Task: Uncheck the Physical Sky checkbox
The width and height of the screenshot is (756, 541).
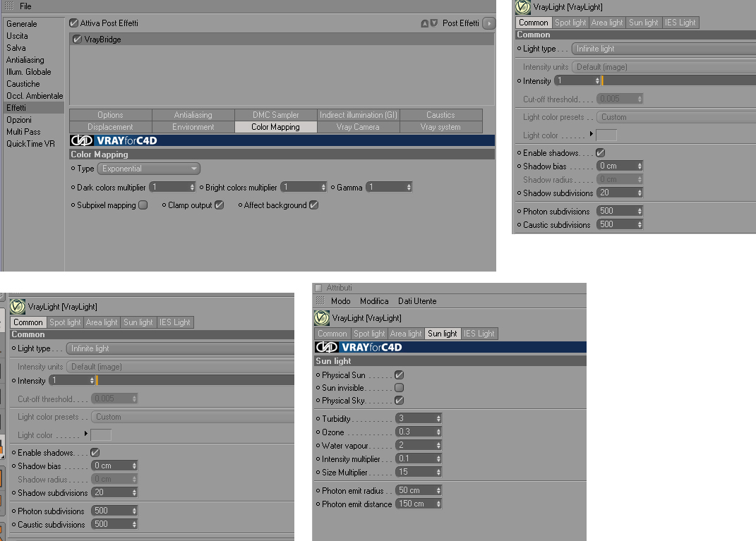Action: tap(400, 401)
